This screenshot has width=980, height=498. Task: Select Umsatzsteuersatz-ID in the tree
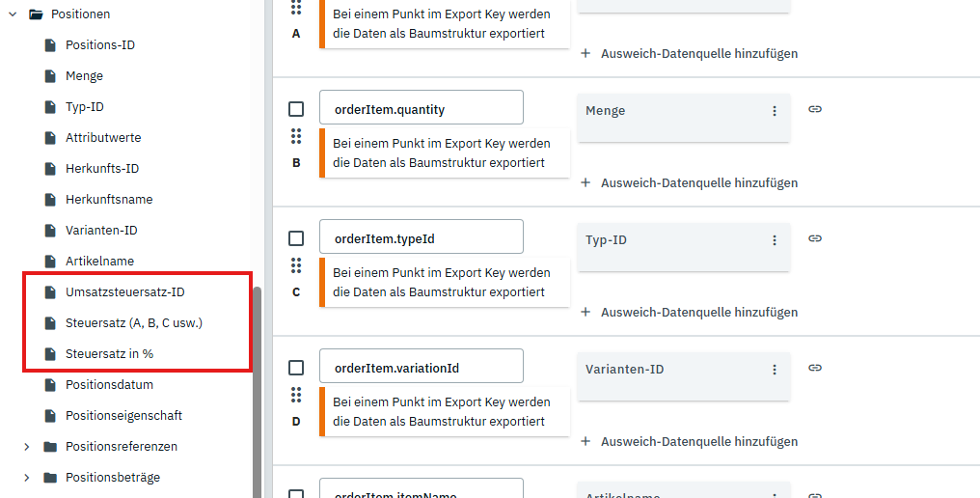[124, 292]
